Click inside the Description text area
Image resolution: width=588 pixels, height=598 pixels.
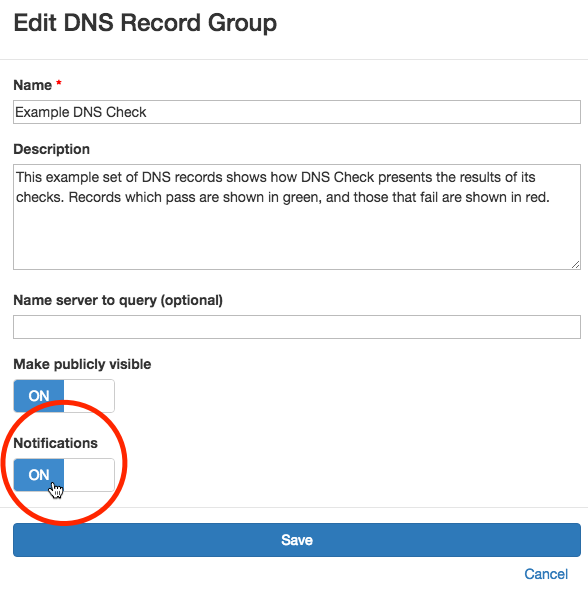click(297, 217)
